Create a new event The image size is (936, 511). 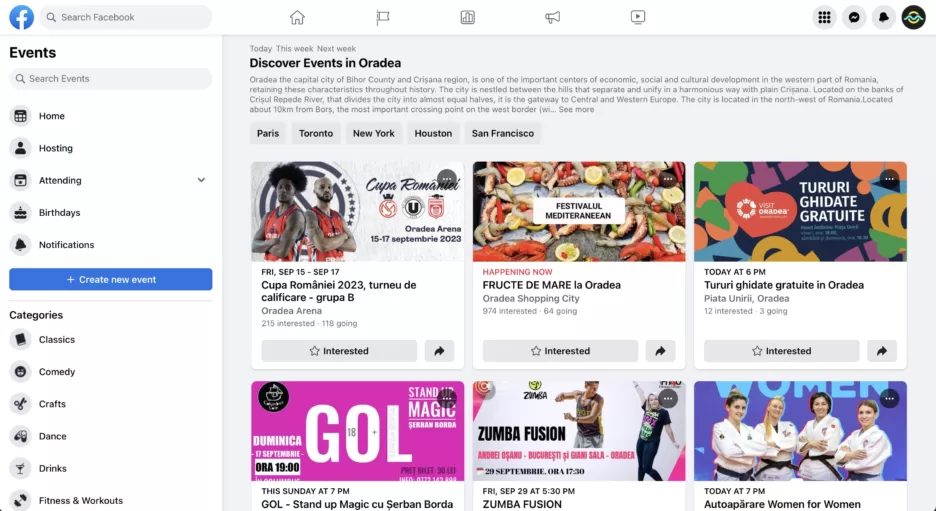pos(110,279)
